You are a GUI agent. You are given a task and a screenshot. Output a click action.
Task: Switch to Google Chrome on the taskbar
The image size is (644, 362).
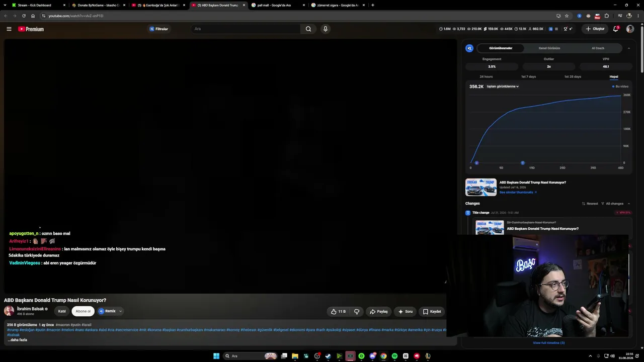click(383, 356)
